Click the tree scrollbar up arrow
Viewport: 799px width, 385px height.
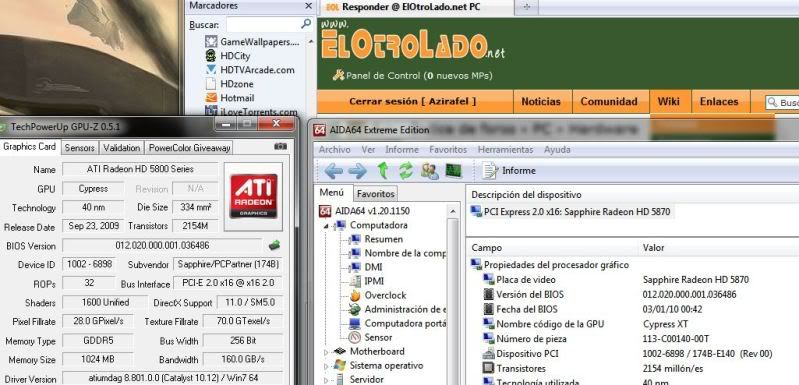pos(452,211)
